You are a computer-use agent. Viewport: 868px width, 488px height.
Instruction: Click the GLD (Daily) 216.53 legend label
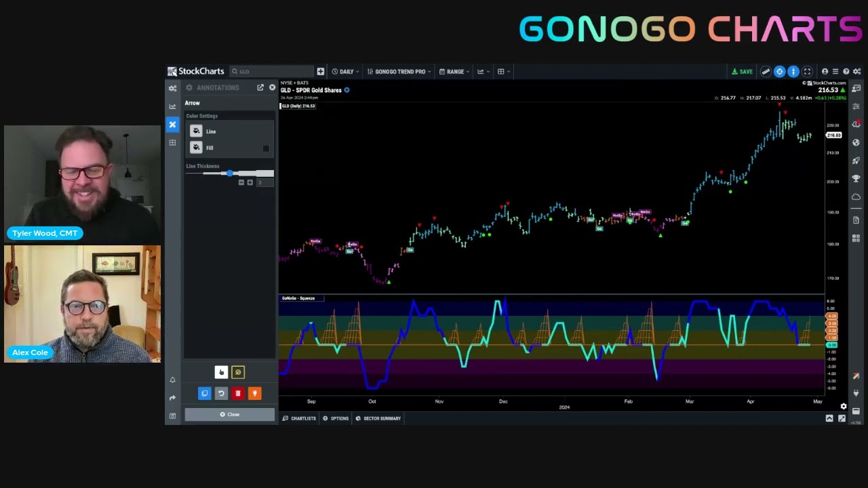tap(298, 106)
